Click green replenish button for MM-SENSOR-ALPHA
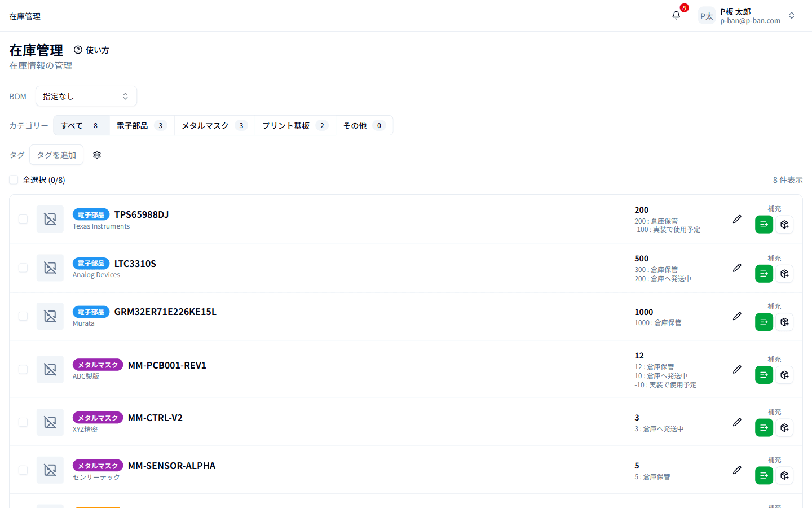The height and width of the screenshot is (508, 812). pos(764,476)
